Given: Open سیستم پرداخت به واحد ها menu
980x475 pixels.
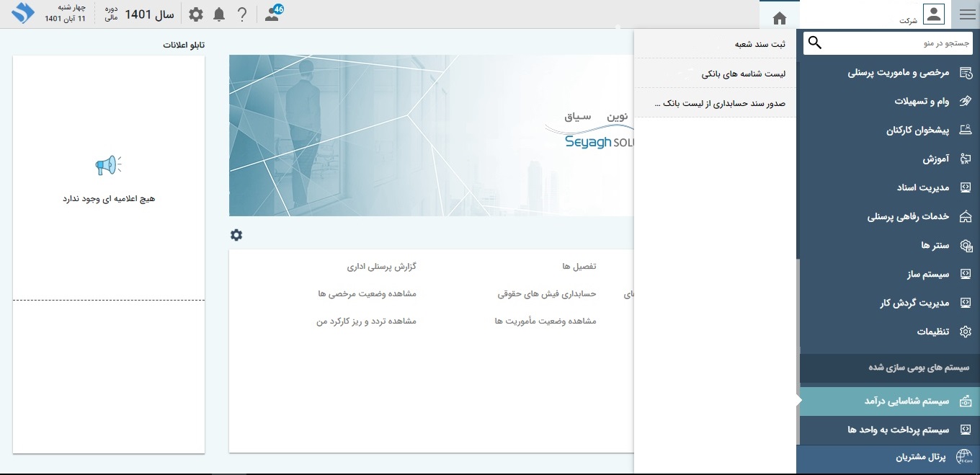Looking at the screenshot, I should (x=898, y=430).
